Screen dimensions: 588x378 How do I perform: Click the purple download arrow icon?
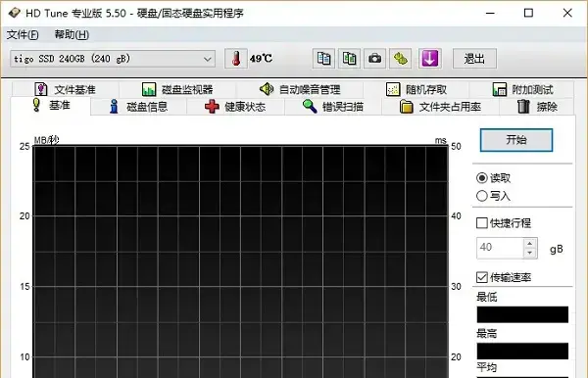pyautogui.click(x=430, y=59)
